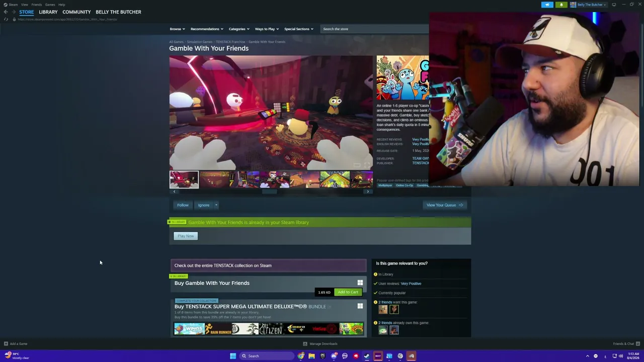Open the BELLY THE BUTCHER profile tab

click(x=118, y=12)
